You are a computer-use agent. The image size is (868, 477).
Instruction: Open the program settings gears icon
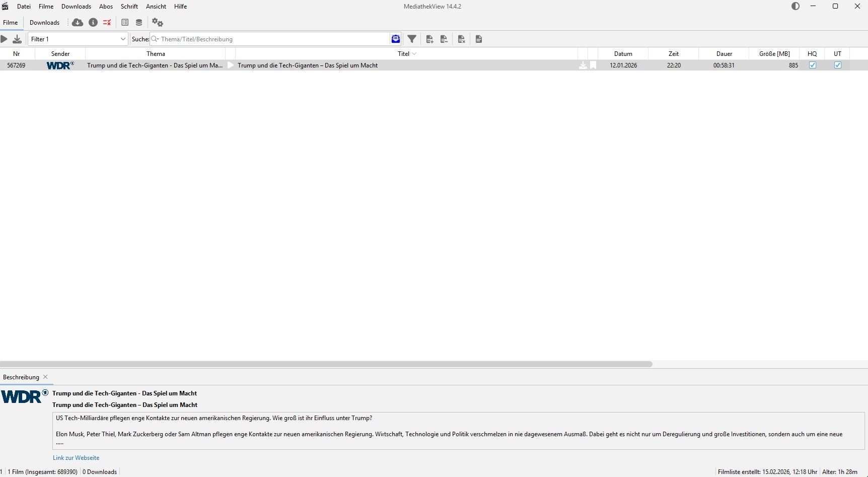pyautogui.click(x=158, y=22)
